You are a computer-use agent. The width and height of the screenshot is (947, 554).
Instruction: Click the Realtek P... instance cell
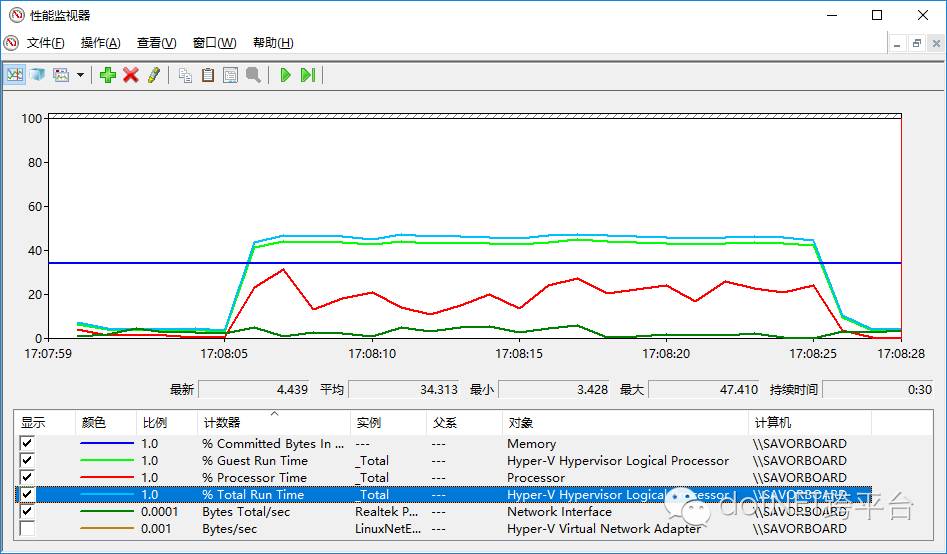tap(387, 512)
